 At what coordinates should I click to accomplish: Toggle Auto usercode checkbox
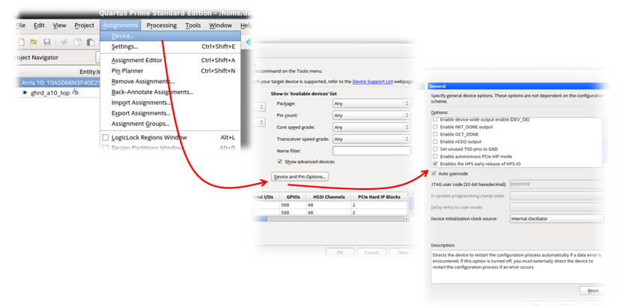point(434,173)
